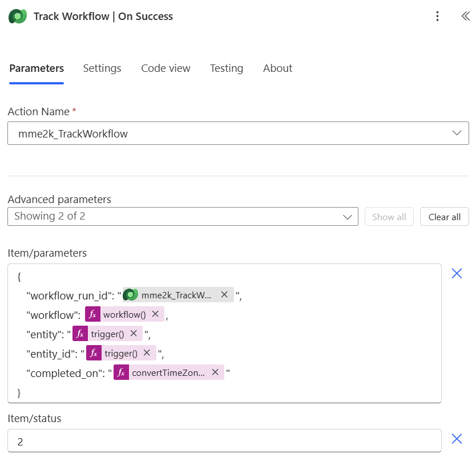Click the Dataverse connector icon in header
The height and width of the screenshot is (458, 476).
(18, 17)
